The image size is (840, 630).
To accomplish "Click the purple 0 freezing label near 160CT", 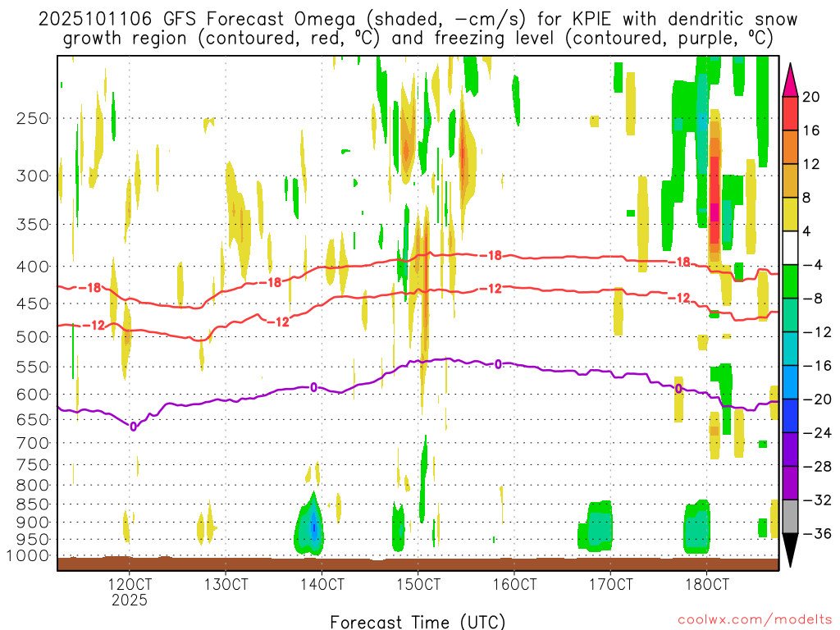I will coord(498,364).
